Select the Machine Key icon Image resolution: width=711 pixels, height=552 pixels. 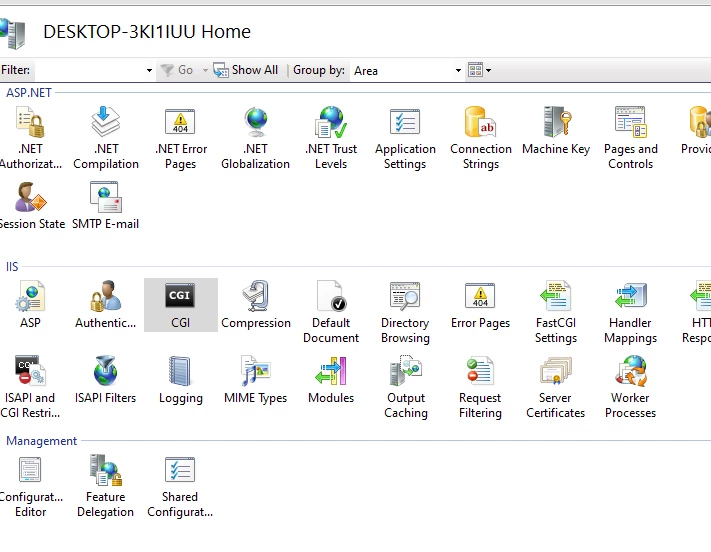[x=556, y=132]
